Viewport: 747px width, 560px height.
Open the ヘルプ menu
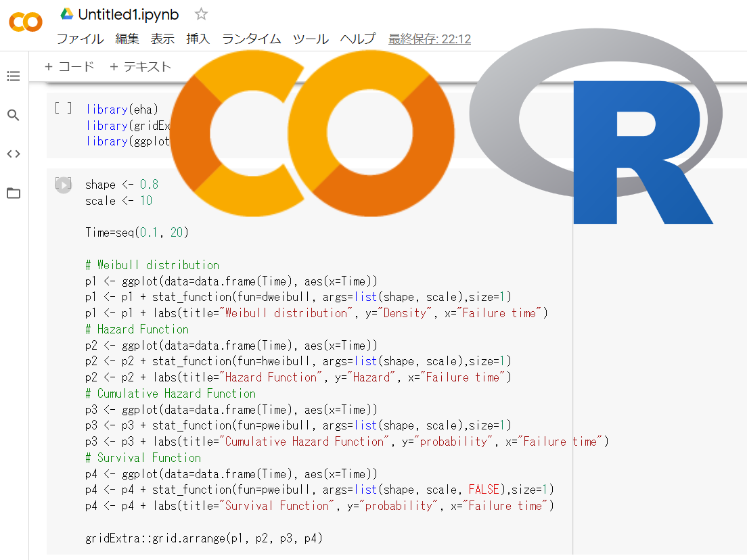(358, 39)
